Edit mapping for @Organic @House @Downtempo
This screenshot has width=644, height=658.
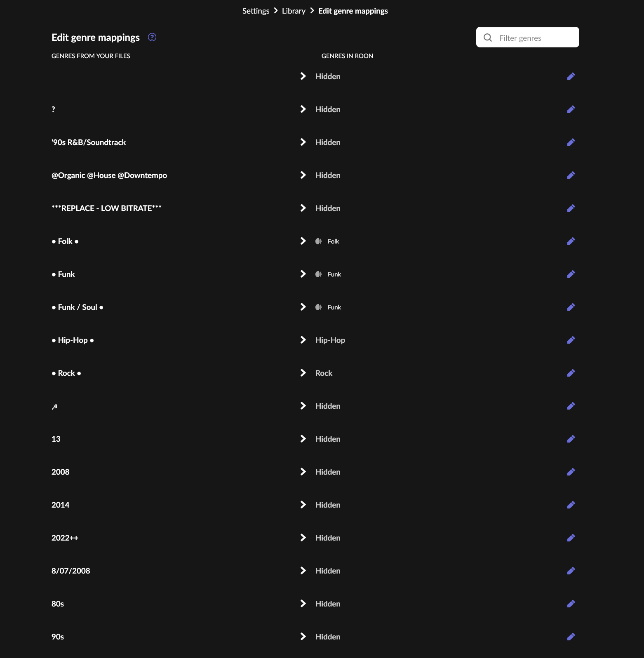pyautogui.click(x=571, y=176)
